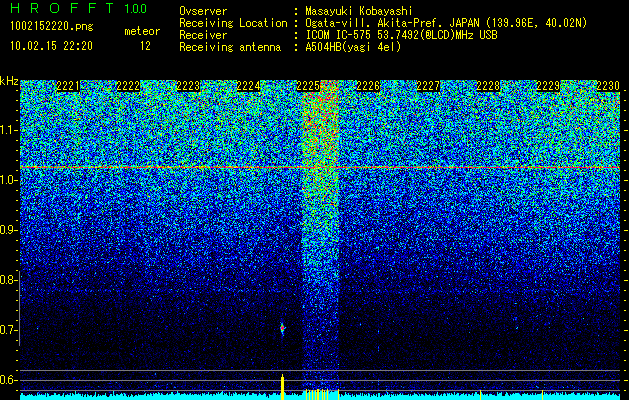This screenshot has height=400, width=629.
Task: Click the date stamp 10.02.15 22:20
Action: (x=51, y=46)
